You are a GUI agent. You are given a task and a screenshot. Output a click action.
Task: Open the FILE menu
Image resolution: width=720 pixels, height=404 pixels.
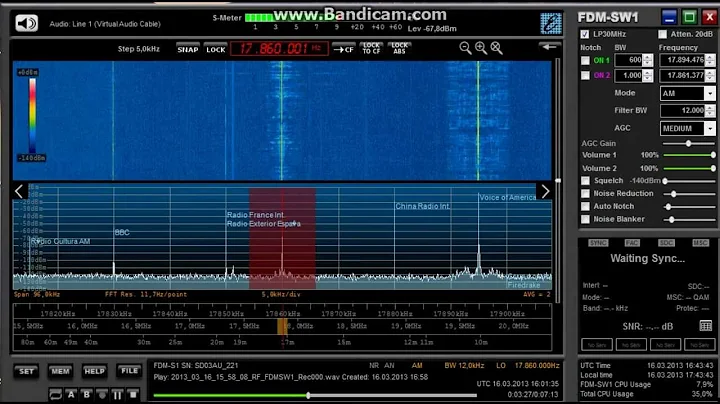(129, 370)
